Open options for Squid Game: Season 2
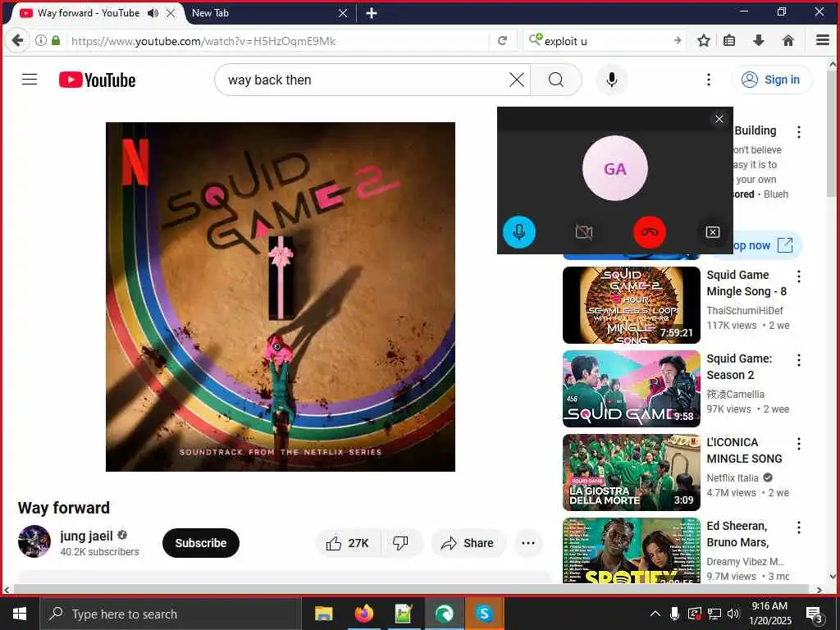840x630 pixels. click(x=799, y=360)
